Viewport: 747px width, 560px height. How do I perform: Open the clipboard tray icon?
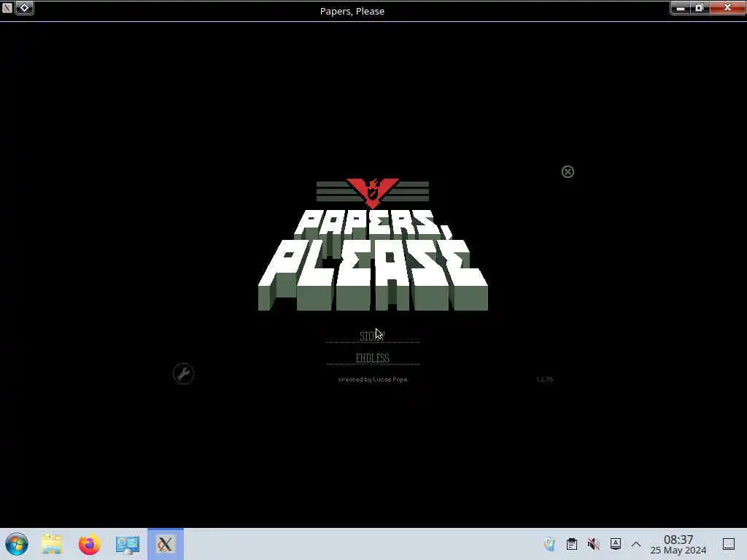572,544
